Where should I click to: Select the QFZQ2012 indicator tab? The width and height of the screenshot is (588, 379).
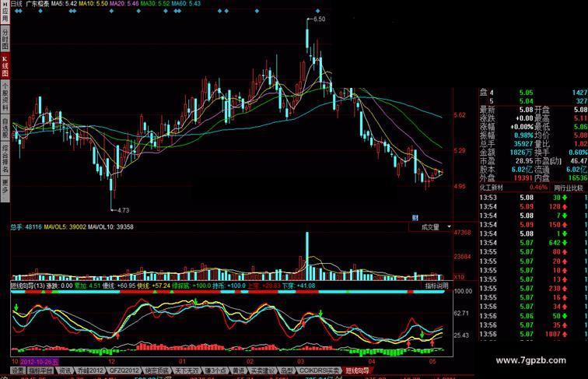[124, 370]
